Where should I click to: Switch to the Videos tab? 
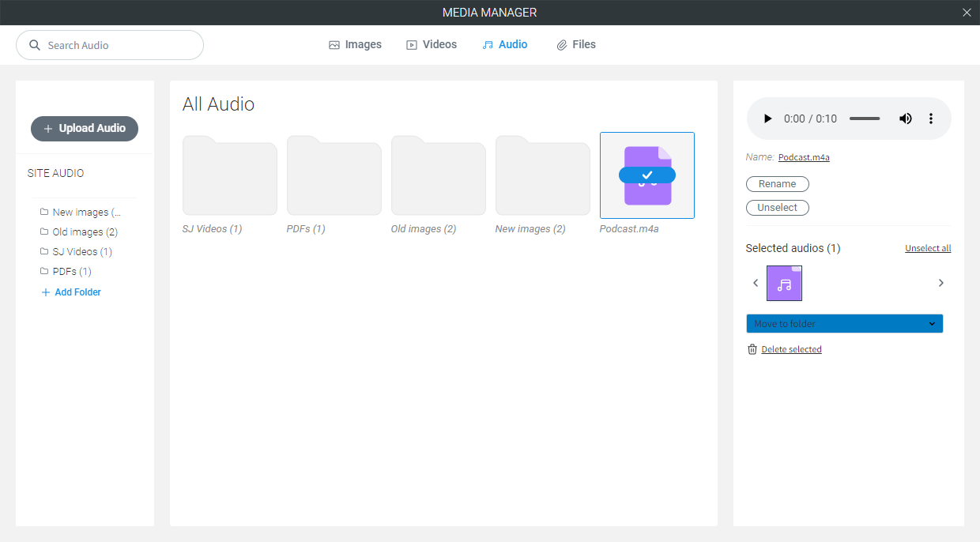[432, 45]
